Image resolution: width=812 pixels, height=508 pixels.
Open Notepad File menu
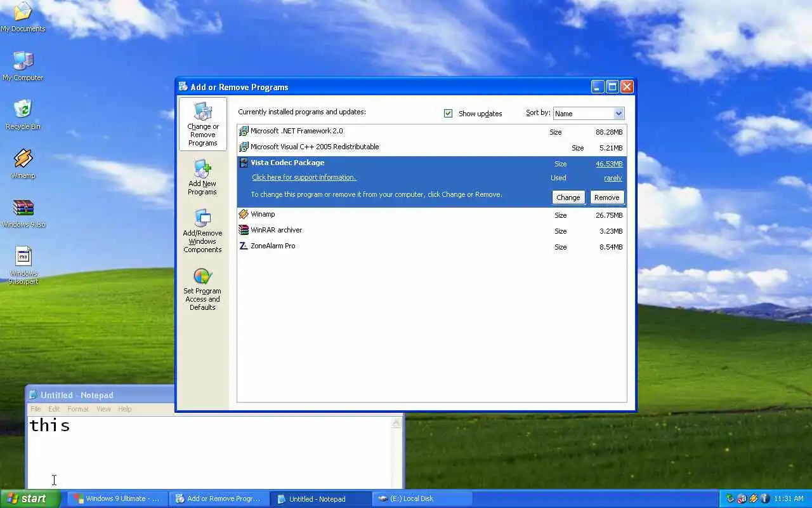[x=36, y=409]
